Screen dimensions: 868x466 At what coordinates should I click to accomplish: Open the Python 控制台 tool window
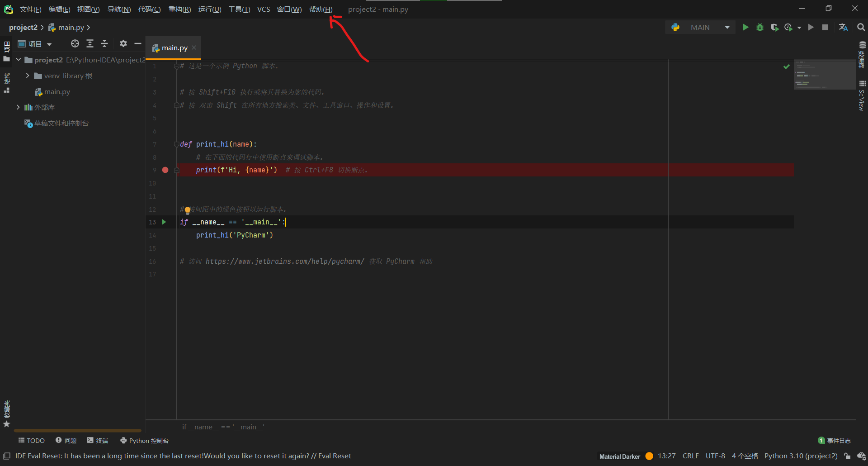click(x=144, y=441)
